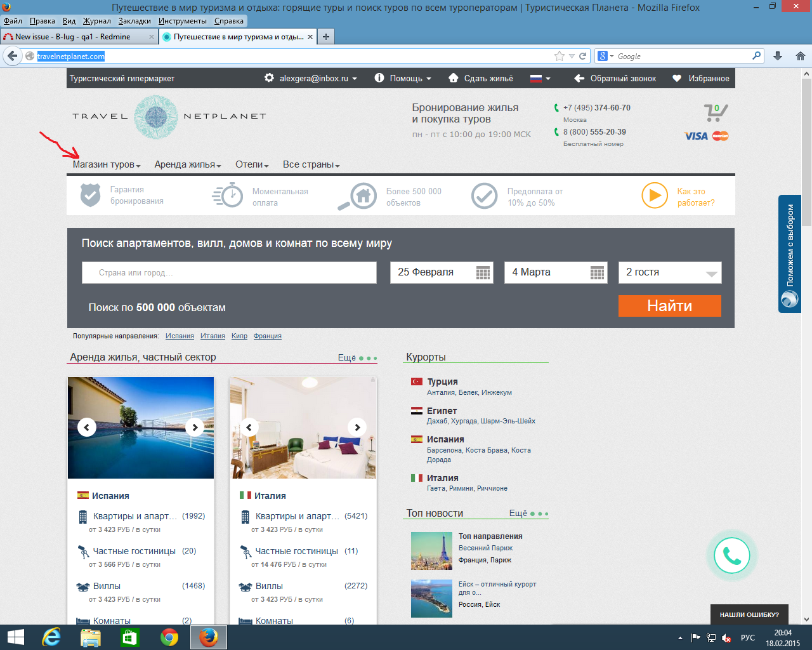Click the orange play icon for Как это работает
This screenshot has width=812, height=650.
tap(654, 196)
